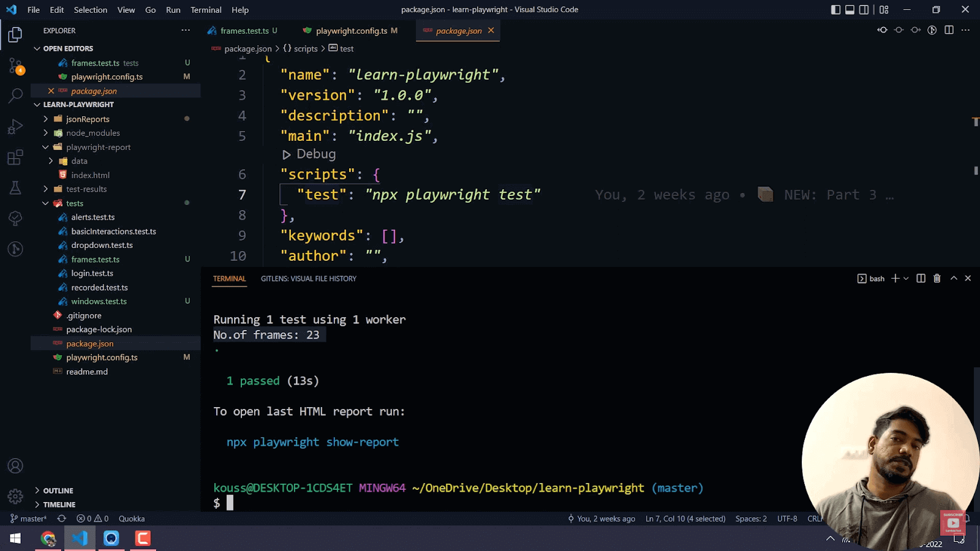Image resolution: width=980 pixels, height=551 pixels.
Task: Click the terminal input prompt
Action: click(x=230, y=503)
